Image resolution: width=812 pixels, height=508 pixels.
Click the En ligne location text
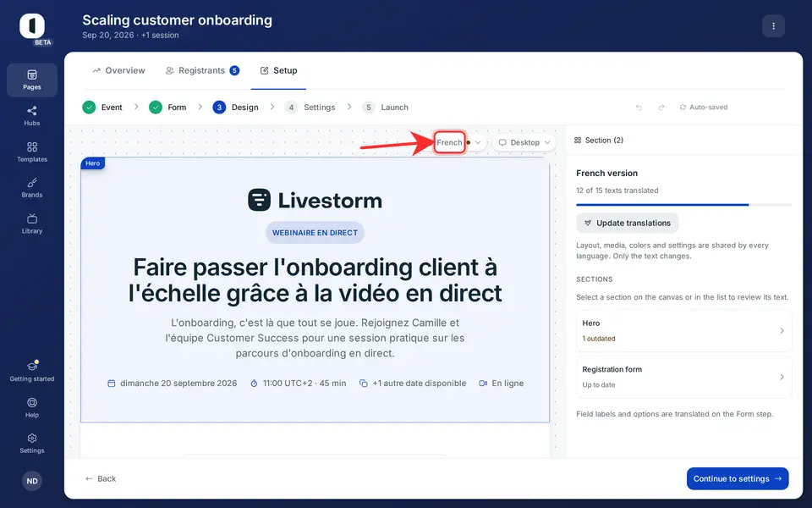[502, 384]
